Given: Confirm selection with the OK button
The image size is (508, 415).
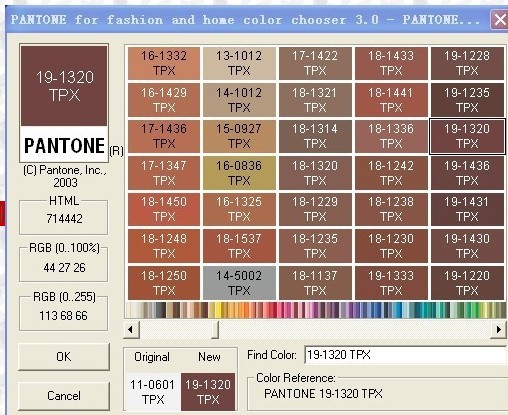Looking at the screenshot, I should 64,357.
